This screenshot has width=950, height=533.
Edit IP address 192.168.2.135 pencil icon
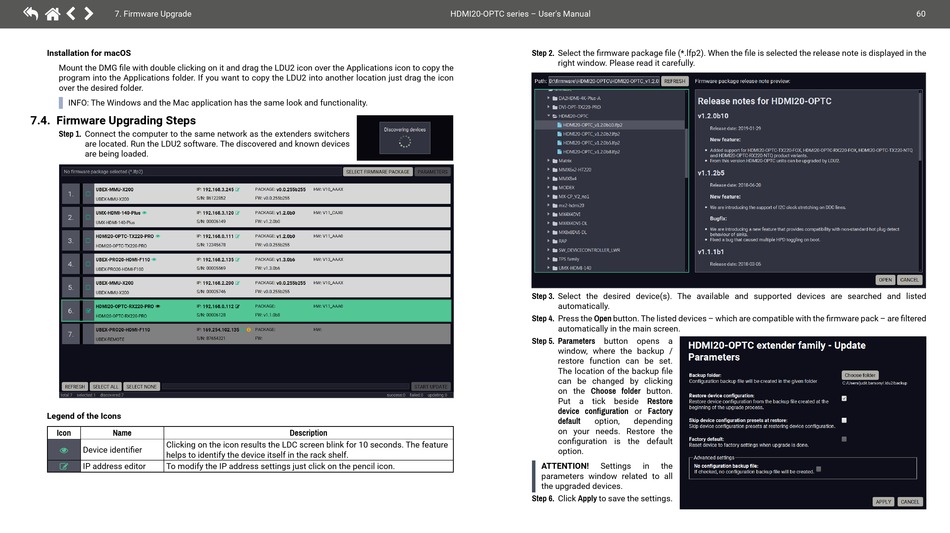(x=238, y=260)
